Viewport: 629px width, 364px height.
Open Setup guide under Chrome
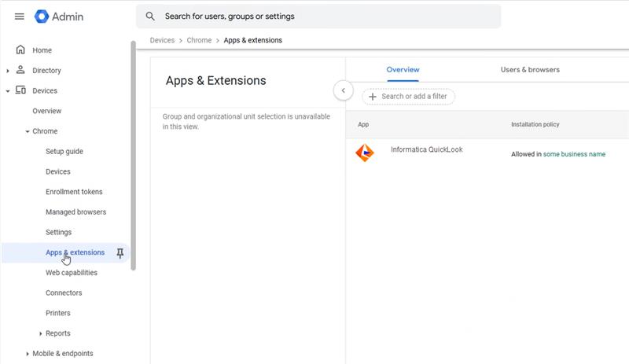coord(64,151)
